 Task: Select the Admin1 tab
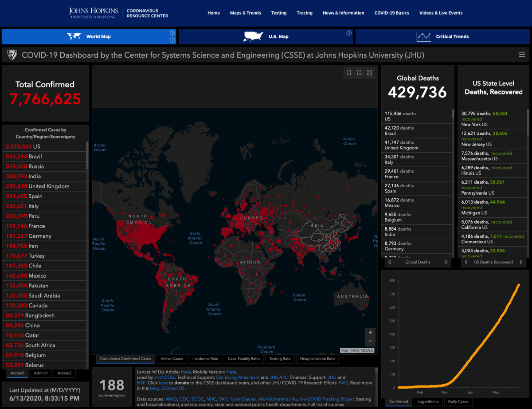(x=41, y=373)
